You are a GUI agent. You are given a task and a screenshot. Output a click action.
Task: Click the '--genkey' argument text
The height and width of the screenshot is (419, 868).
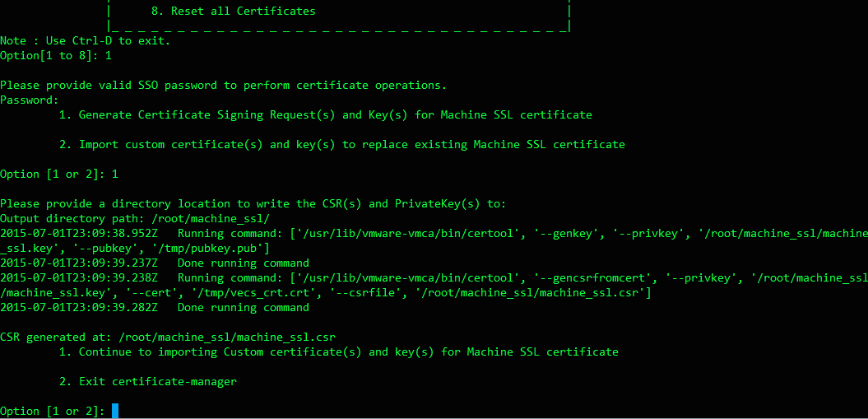pyautogui.click(x=564, y=233)
